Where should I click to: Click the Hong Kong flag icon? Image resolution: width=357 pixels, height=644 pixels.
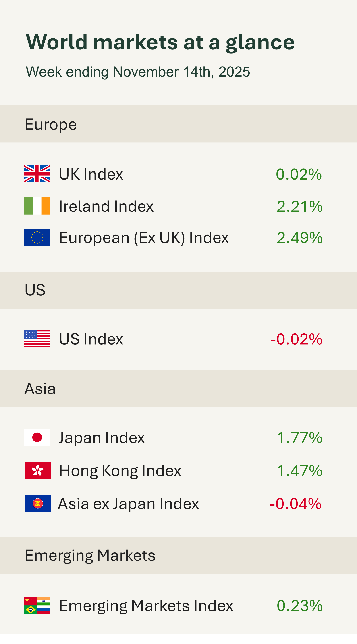(38, 470)
